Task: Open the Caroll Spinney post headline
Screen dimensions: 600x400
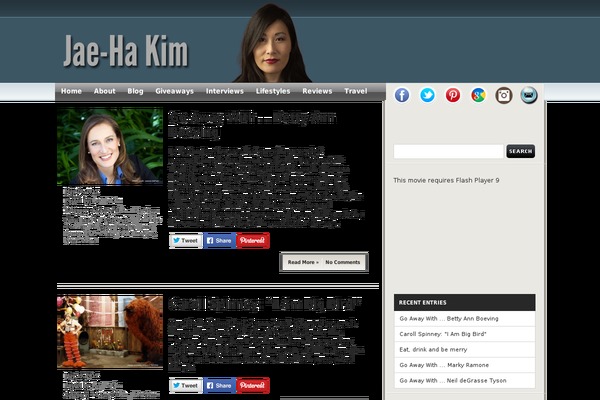Action: (x=265, y=304)
